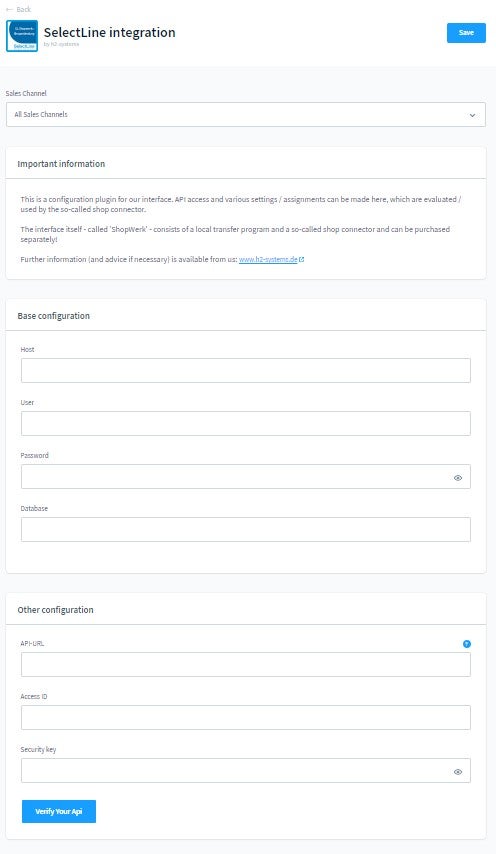The width and height of the screenshot is (496, 854).
Task: Open the www.h2-systems.de link
Action: 268,260
